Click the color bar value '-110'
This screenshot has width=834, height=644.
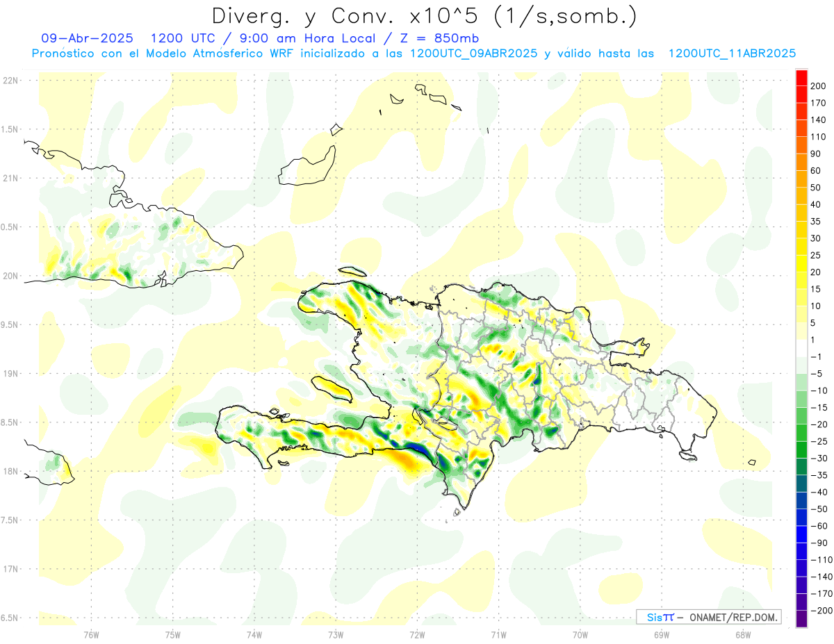(821, 561)
